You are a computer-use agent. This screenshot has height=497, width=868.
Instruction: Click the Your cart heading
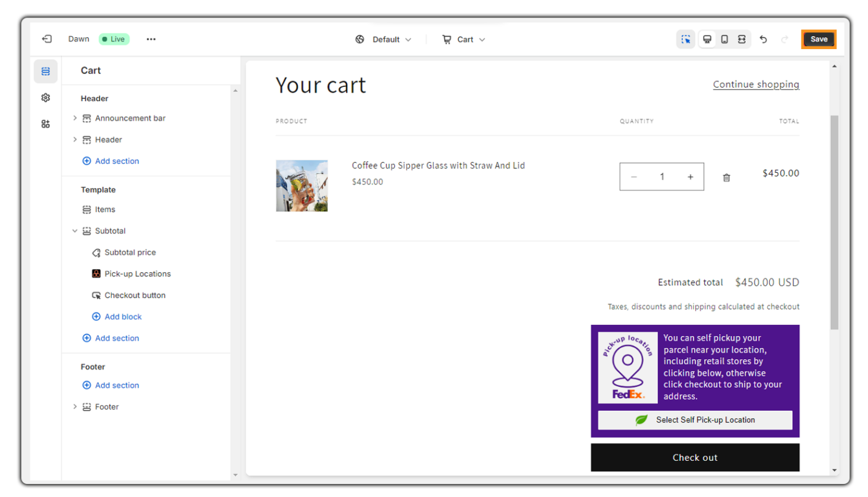[321, 85]
